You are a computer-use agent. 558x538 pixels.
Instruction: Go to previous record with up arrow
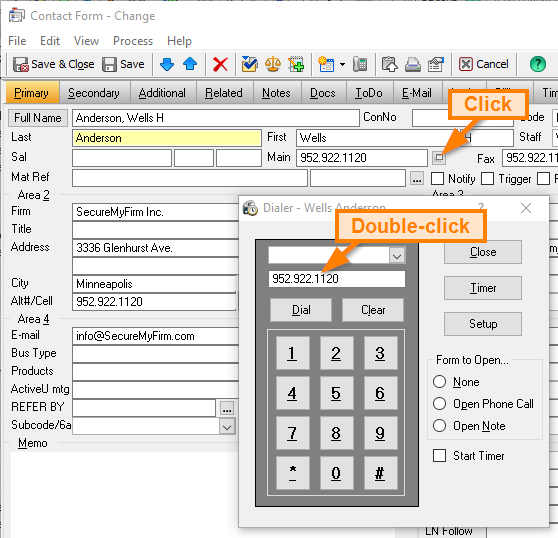tap(190, 64)
